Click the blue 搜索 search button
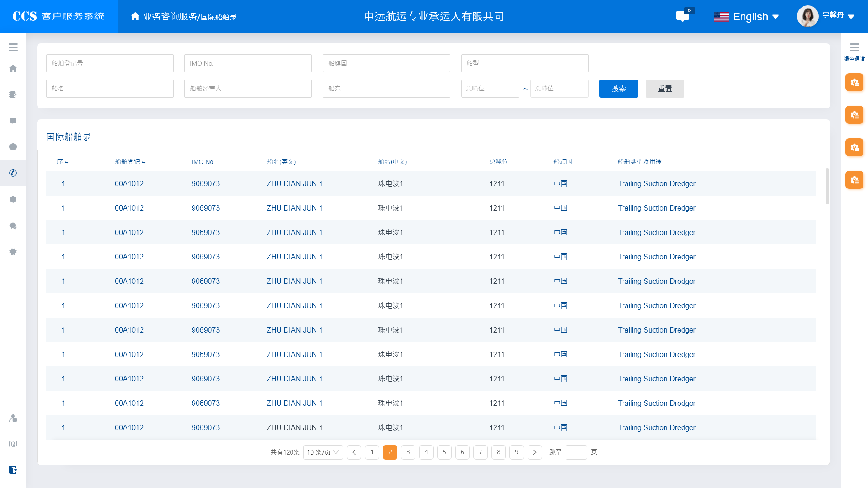868x488 pixels. pos(618,89)
